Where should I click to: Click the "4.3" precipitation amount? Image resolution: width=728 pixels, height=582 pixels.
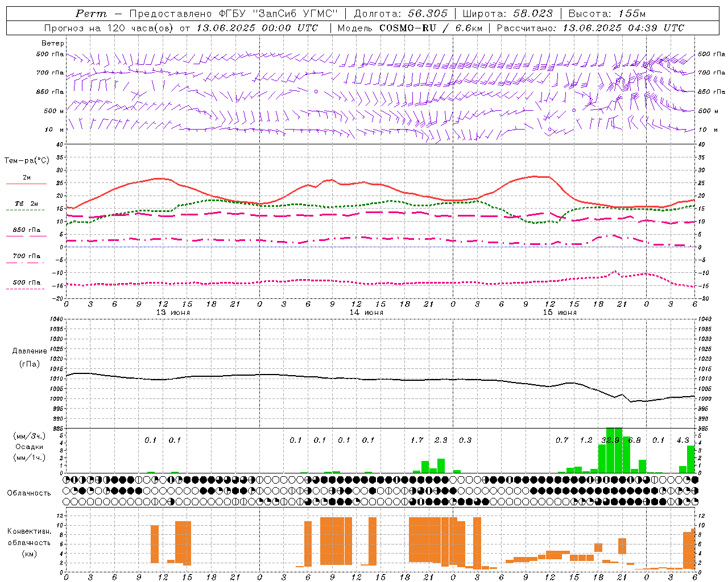pyautogui.click(x=683, y=440)
